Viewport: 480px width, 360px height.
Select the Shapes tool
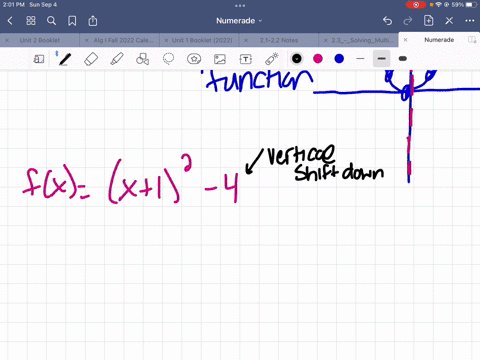142,59
